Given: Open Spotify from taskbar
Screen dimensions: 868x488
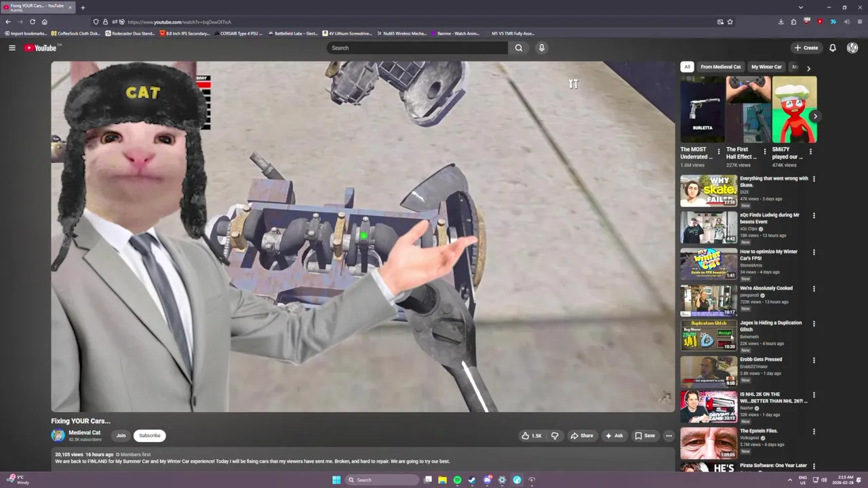Looking at the screenshot, I should tap(457, 480).
